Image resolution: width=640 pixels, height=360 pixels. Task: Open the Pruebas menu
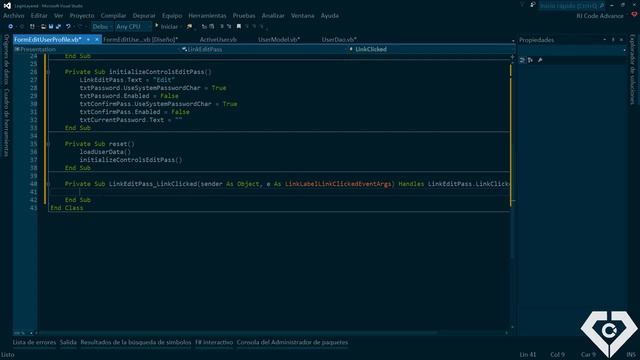pyautogui.click(x=244, y=16)
